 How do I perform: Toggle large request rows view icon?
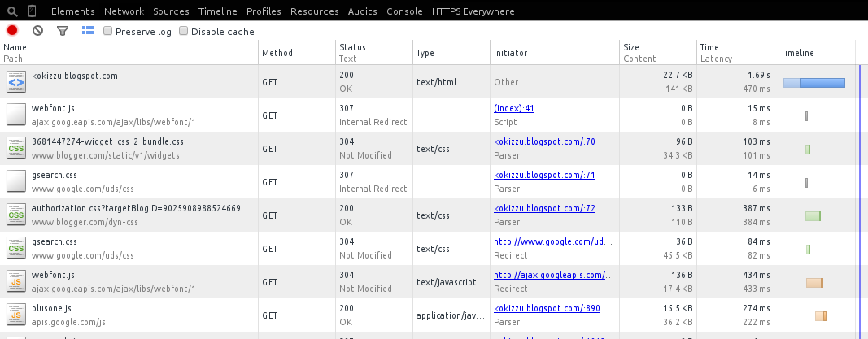[87, 31]
